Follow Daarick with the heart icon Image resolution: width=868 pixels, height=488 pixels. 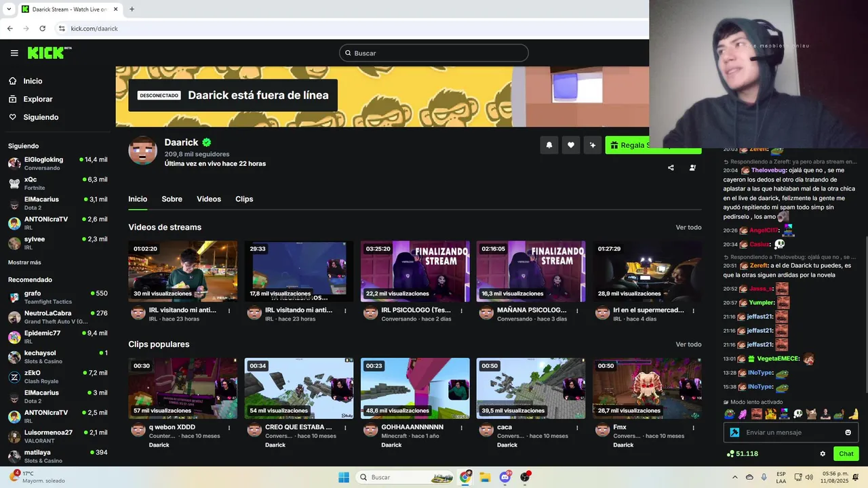pyautogui.click(x=571, y=145)
